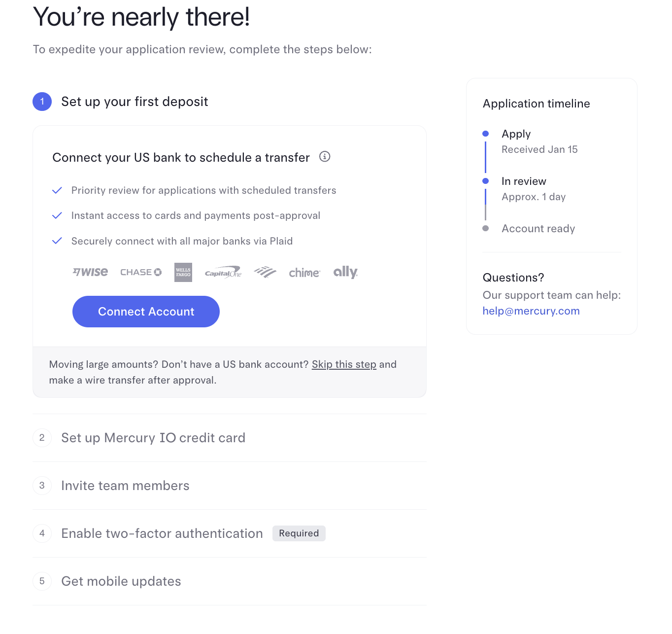Click the Chime logo
This screenshot has width=672, height=634.
[304, 273]
